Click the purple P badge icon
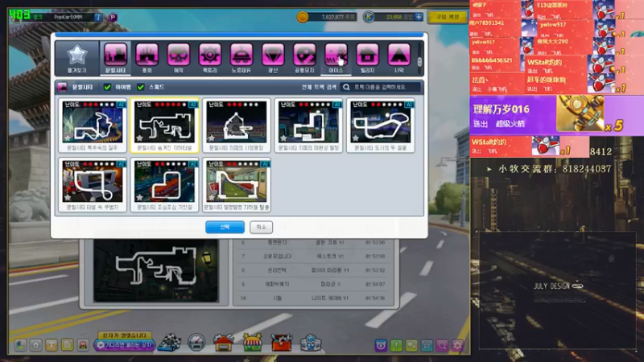 tap(113, 17)
